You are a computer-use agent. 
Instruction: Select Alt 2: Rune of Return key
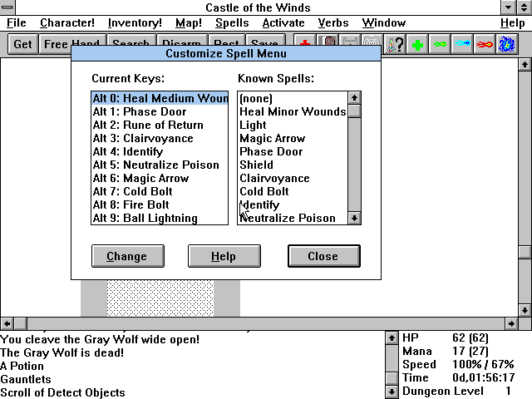click(160, 125)
